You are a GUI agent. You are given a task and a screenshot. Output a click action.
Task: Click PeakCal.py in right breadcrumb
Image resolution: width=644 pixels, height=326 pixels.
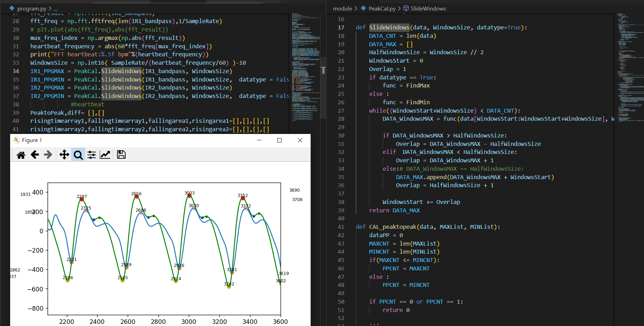click(x=382, y=8)
